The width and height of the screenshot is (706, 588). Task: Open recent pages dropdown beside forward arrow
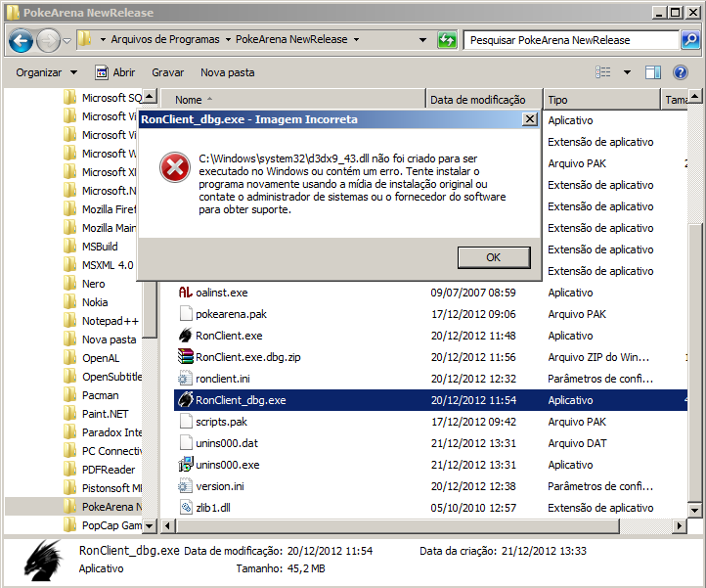(67, 40)
